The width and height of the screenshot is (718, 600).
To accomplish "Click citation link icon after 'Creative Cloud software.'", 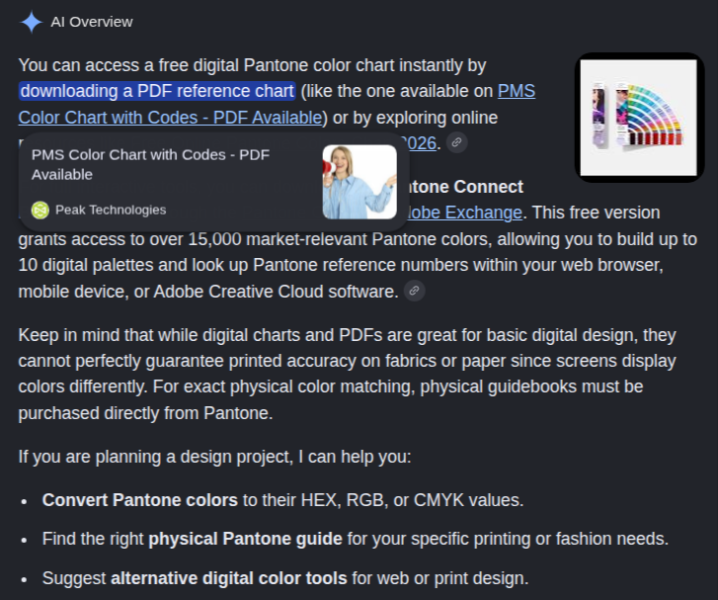I will coord(414,290).
